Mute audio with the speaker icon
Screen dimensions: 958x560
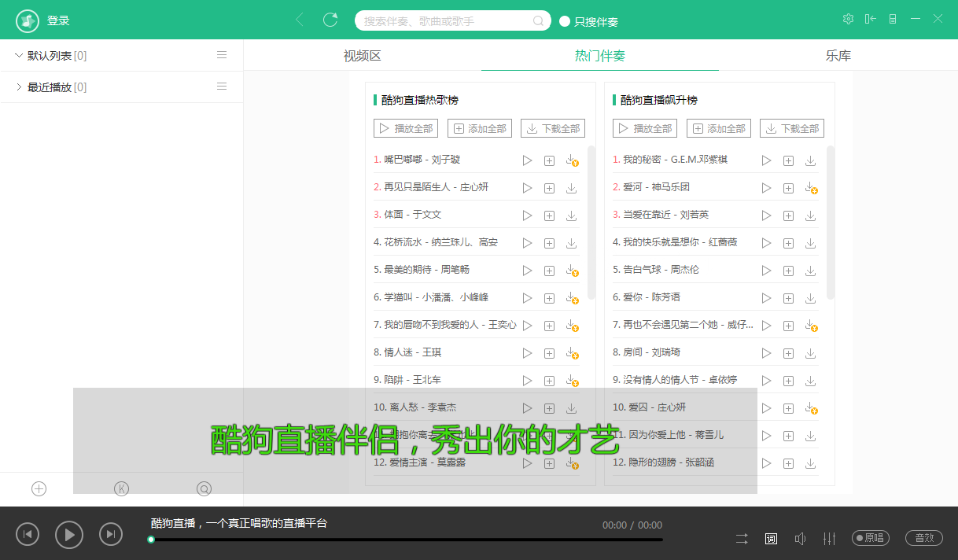pos(800,539)
